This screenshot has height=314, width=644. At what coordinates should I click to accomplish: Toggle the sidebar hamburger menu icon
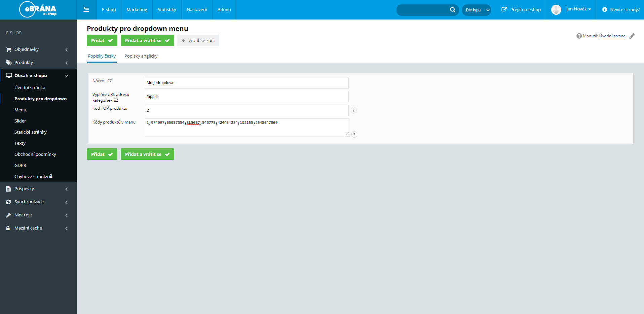click(86, 10)
